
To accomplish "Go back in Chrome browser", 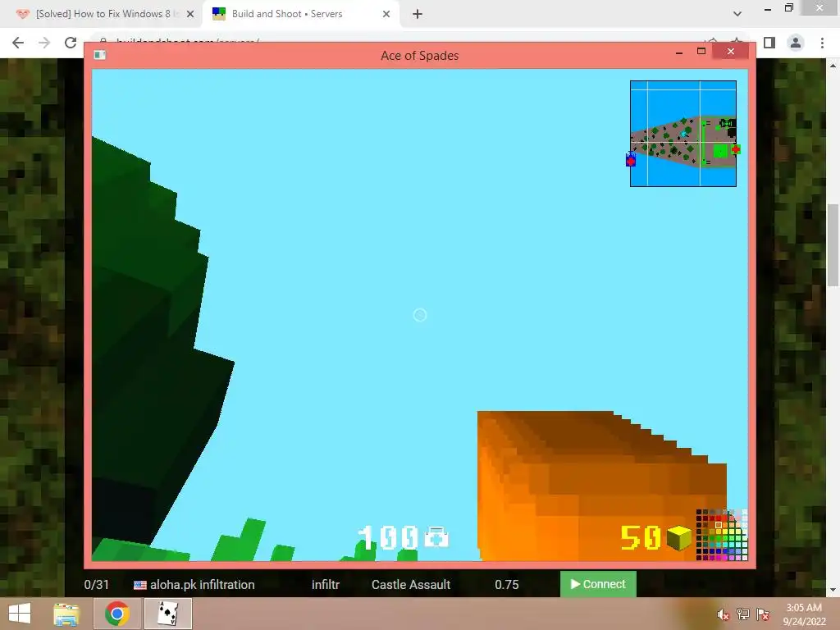I will tap(18, 43).
